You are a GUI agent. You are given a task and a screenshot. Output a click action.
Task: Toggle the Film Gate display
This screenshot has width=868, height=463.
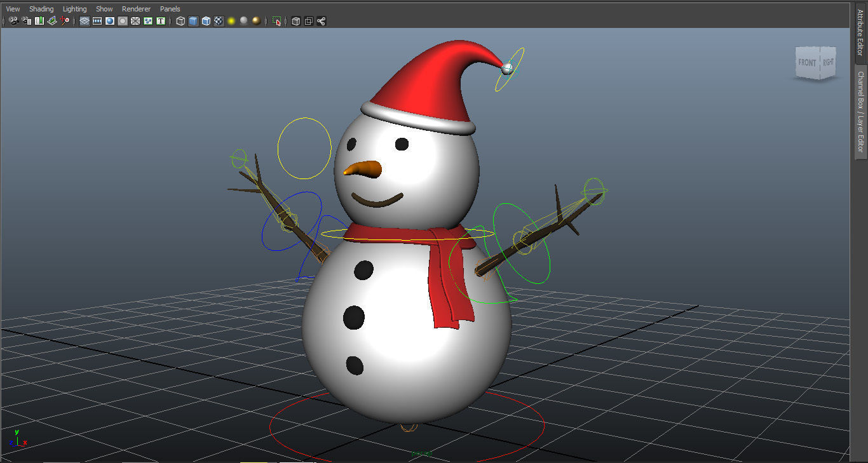97,21
